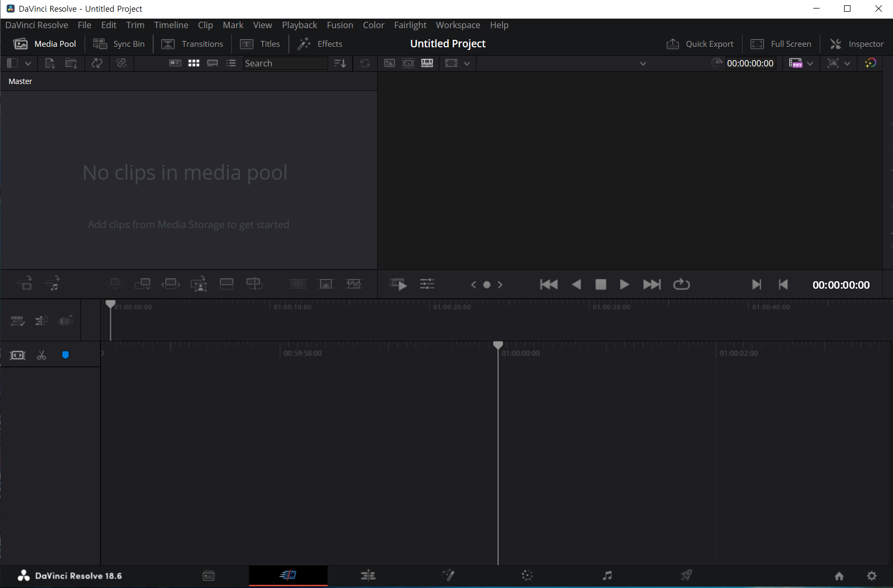This screenshot has height=588, width=893.
Task: Toggle bypass color grades and Fusion effects
Action: coord(871,63)
